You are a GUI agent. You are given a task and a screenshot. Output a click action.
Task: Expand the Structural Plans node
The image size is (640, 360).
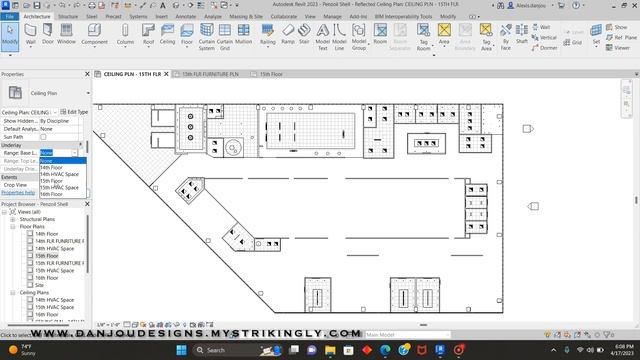13,219
